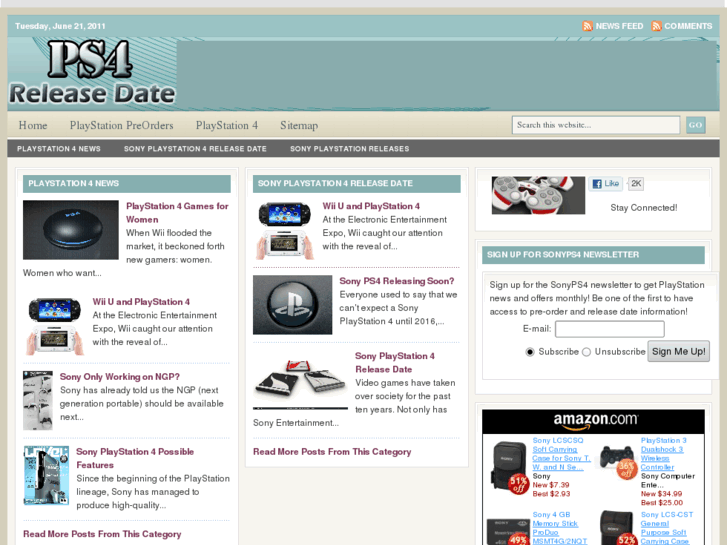The image size is (727, 545).
Task: Click the amazon.com logo banner
Action: (x=593, y=421)
